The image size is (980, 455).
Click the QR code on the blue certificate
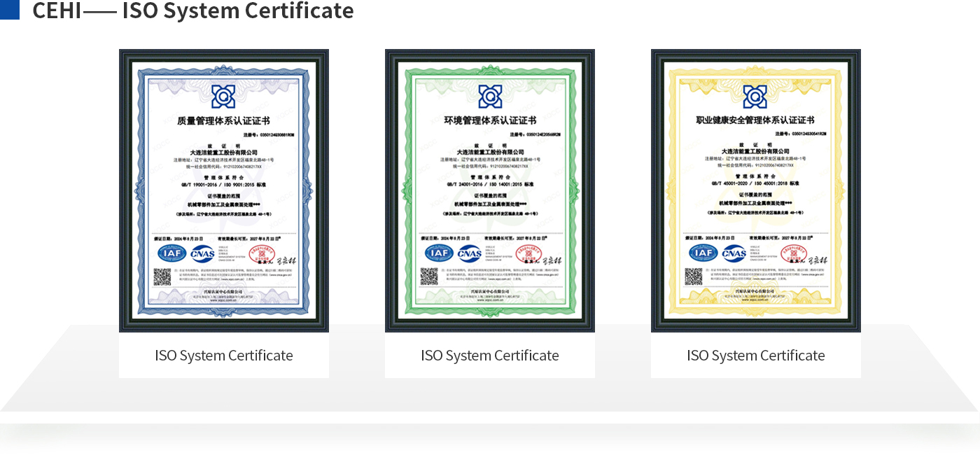162,276
